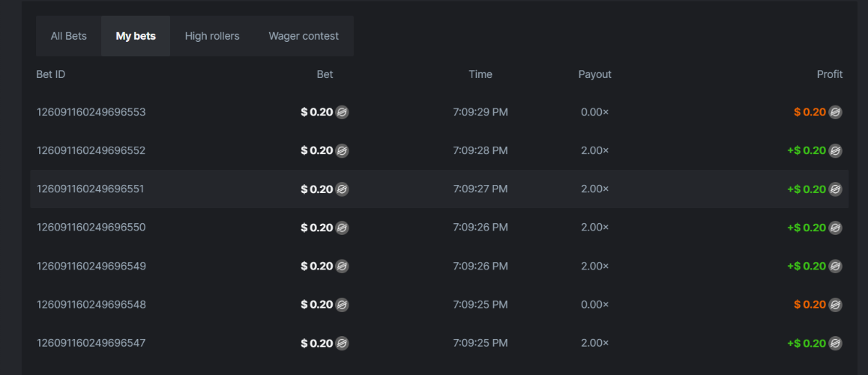Click bet ID ending in 551

coord(91,189)
